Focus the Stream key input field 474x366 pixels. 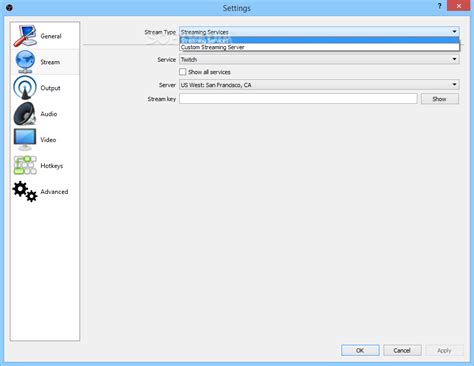click(x=298, y=99)
